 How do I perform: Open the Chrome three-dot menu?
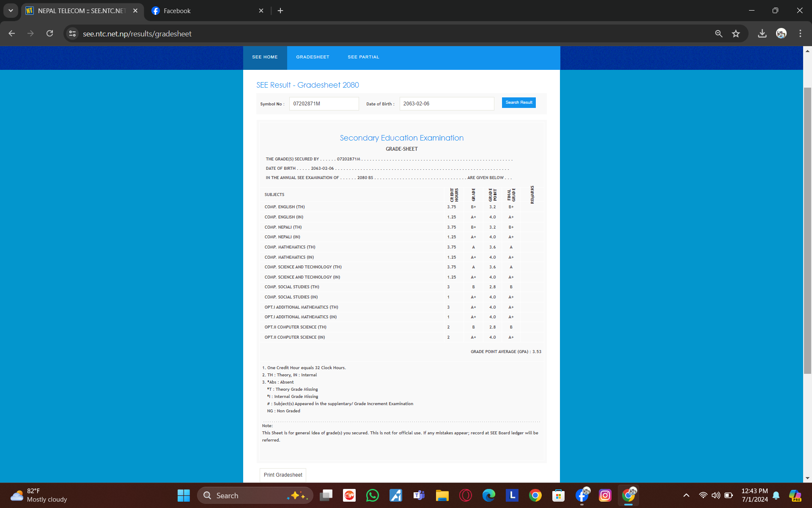(800, 33)
